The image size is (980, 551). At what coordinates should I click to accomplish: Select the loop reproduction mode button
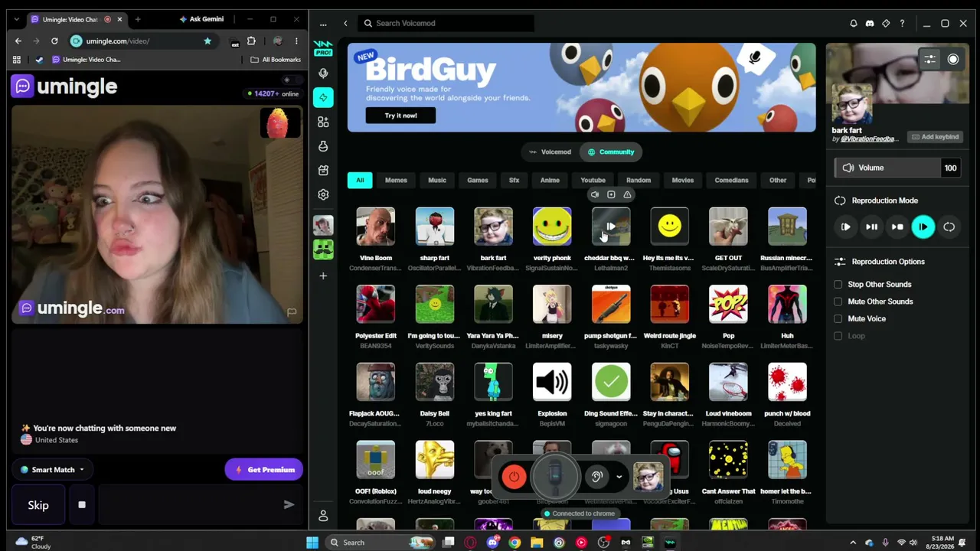949,227
